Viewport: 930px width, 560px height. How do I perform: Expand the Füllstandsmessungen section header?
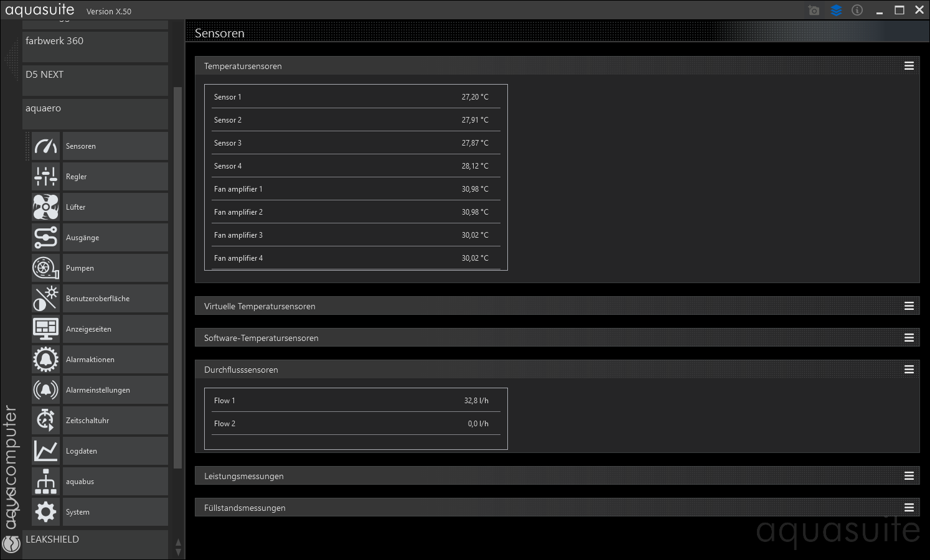point(557,508)
